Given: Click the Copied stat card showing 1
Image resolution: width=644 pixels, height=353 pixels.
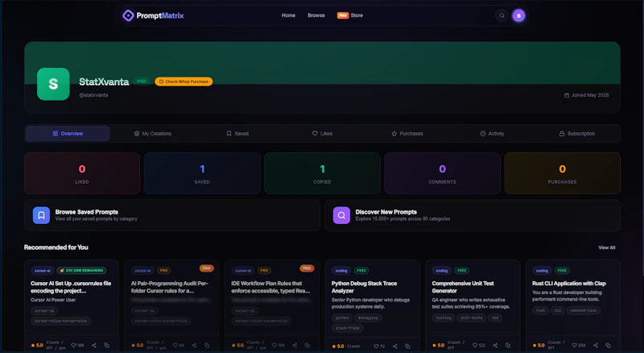Looking at the screenshot, I should (x=323, y=173).
